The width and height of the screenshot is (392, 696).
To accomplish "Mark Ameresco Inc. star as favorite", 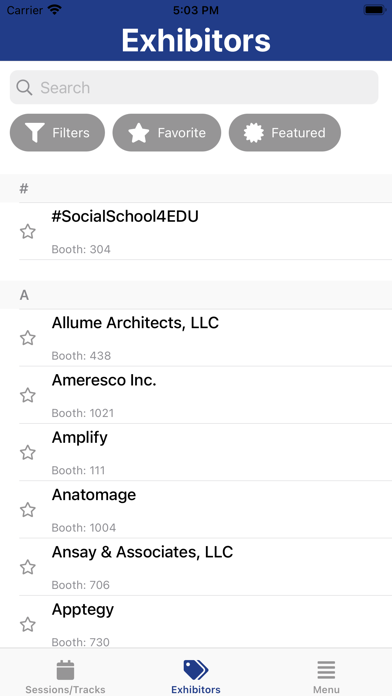I will click(28, 395).
